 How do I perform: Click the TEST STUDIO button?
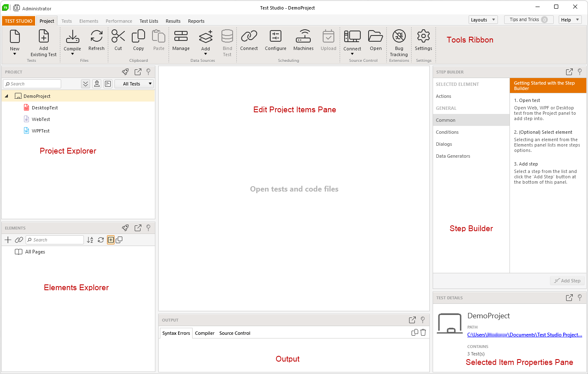(19, 21)
